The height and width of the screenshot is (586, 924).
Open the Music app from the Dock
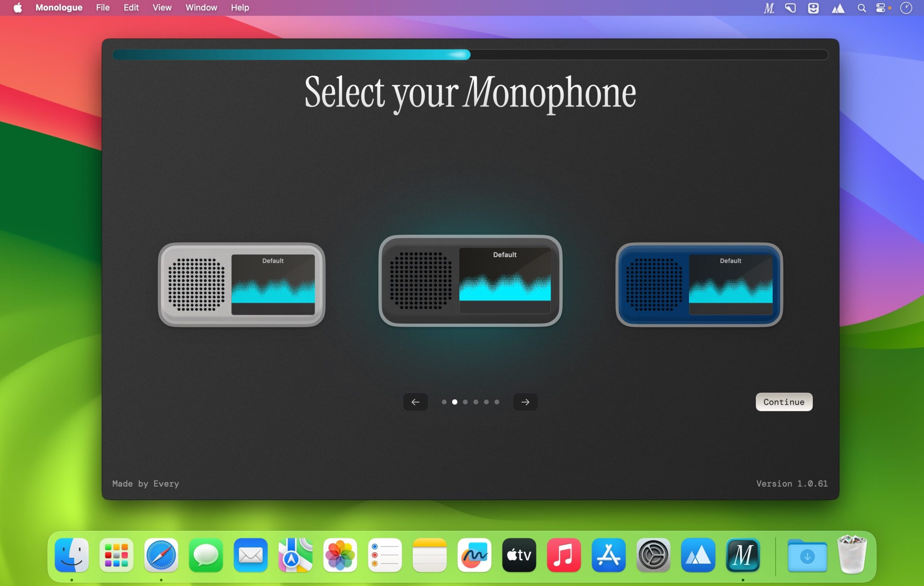[564, 555]
